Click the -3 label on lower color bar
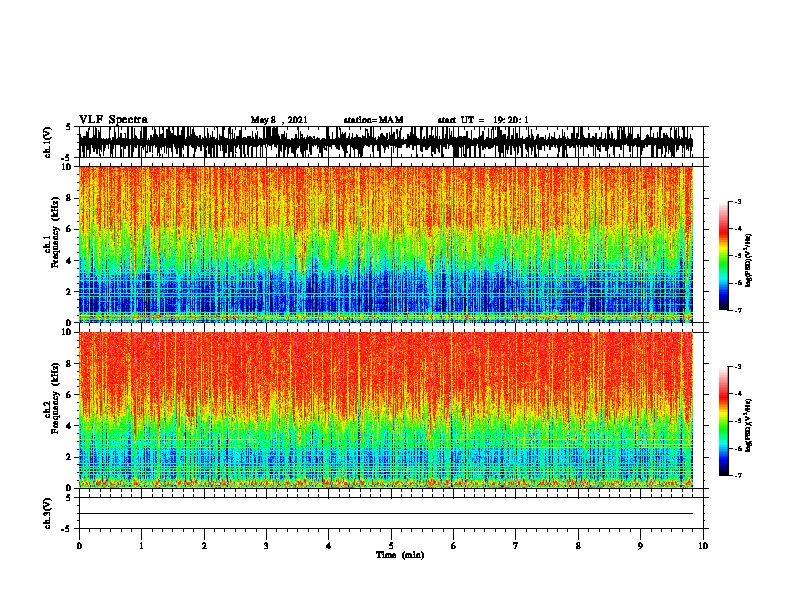 tap(737, 367)
